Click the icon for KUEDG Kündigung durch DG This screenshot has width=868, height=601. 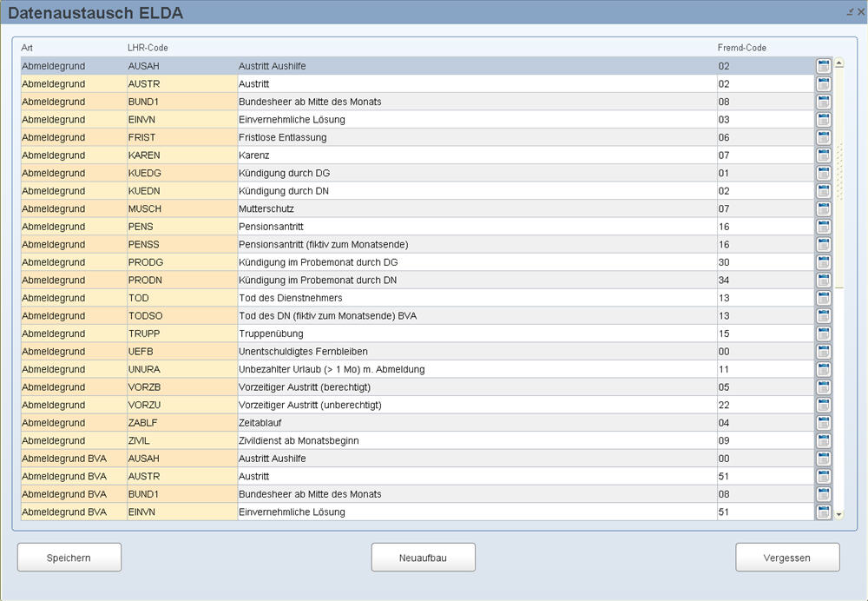point(823,173)
